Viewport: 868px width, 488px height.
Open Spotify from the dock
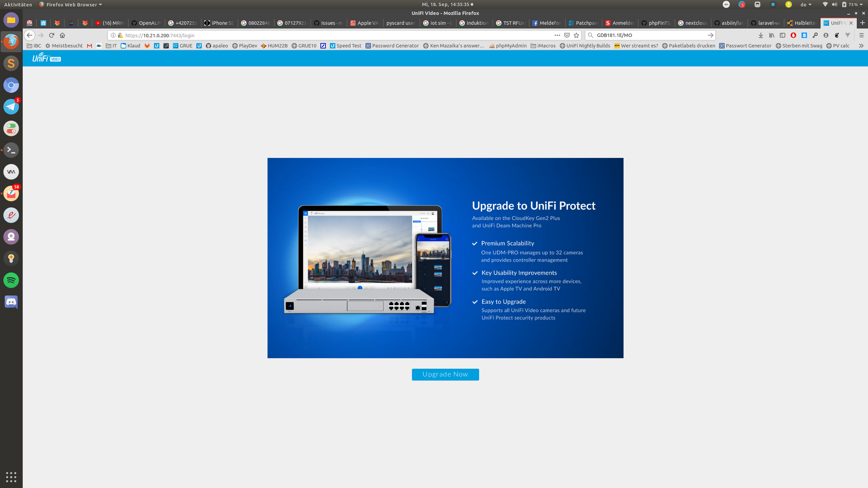[11, 280]
